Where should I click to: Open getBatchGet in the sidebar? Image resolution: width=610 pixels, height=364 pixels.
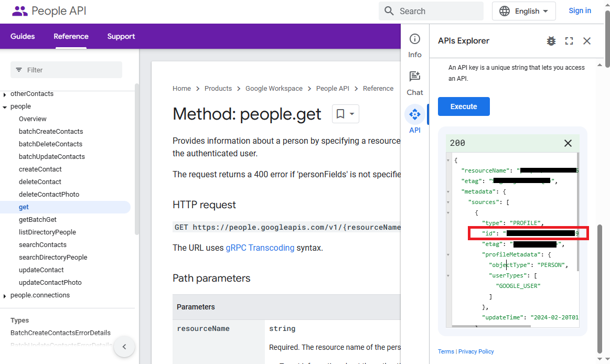point(38,220)
